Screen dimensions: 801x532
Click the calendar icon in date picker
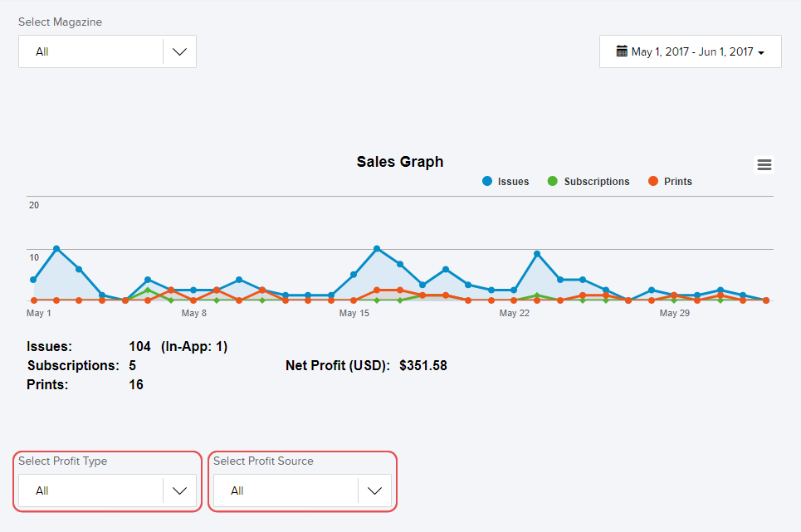622,51
